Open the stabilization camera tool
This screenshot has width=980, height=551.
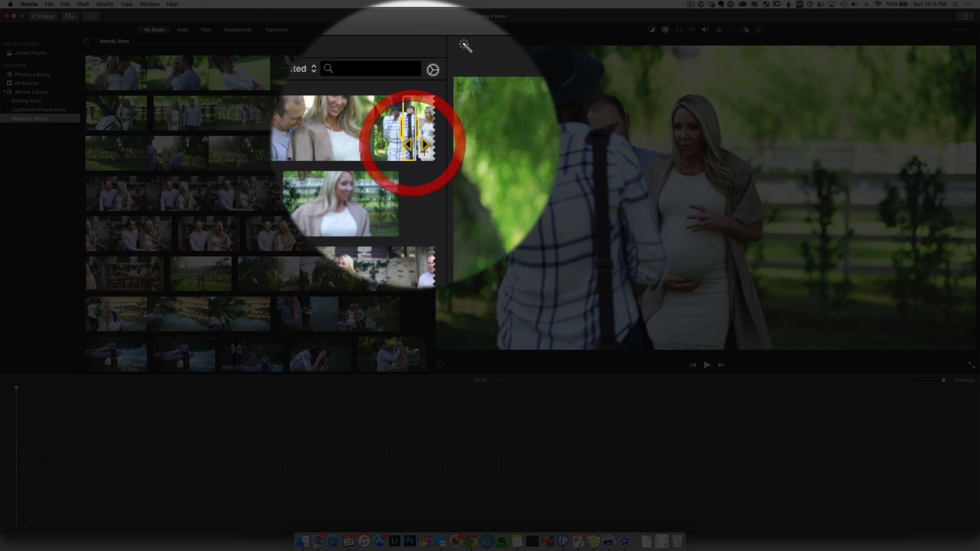click(692, 30)
